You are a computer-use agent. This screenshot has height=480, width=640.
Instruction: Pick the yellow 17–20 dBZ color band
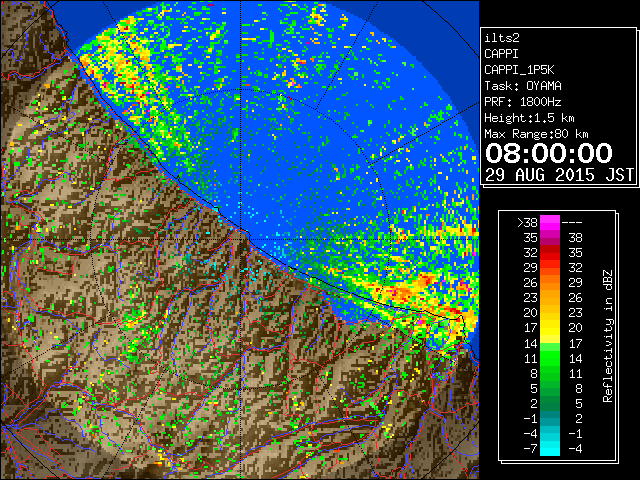coord(550,328)
